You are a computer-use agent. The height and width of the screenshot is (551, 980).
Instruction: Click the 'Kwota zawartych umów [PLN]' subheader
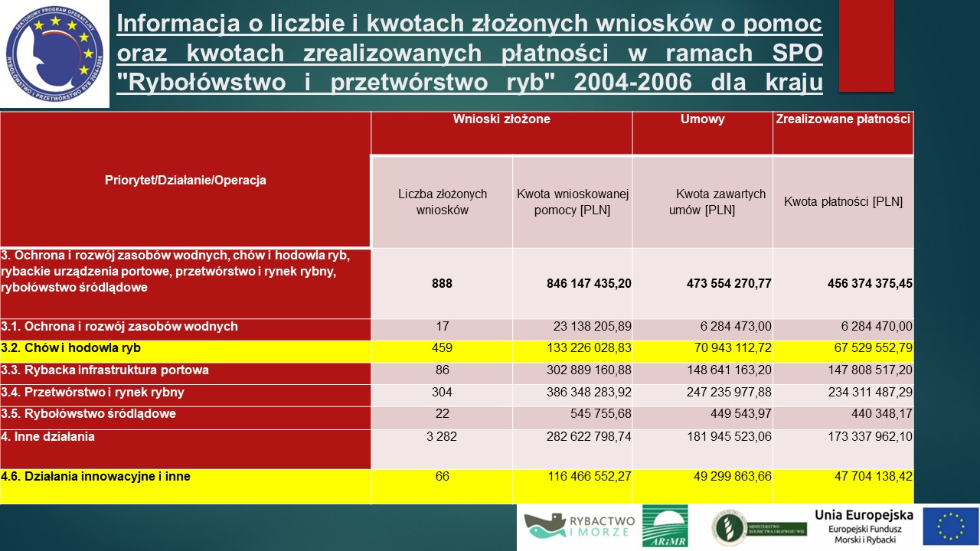tap(702, 202)
